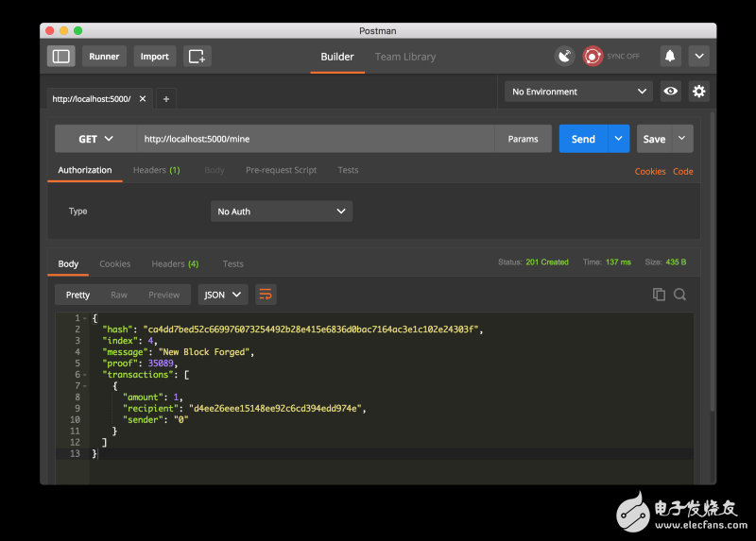
Task: Click the "201 Created" status text
Action: click(x=547, y=262)
